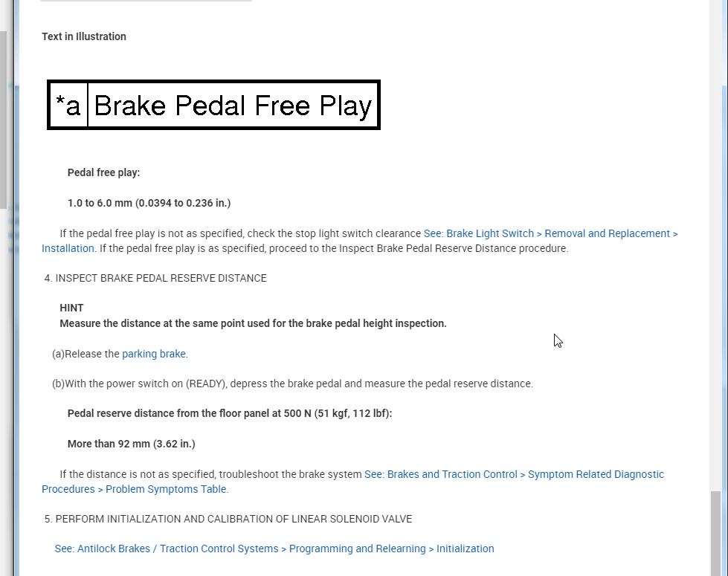Click the *a callout cell in illustration
The width and height of the screenshot is (728, 576).
pyautogui.click(x=68, y=106)
